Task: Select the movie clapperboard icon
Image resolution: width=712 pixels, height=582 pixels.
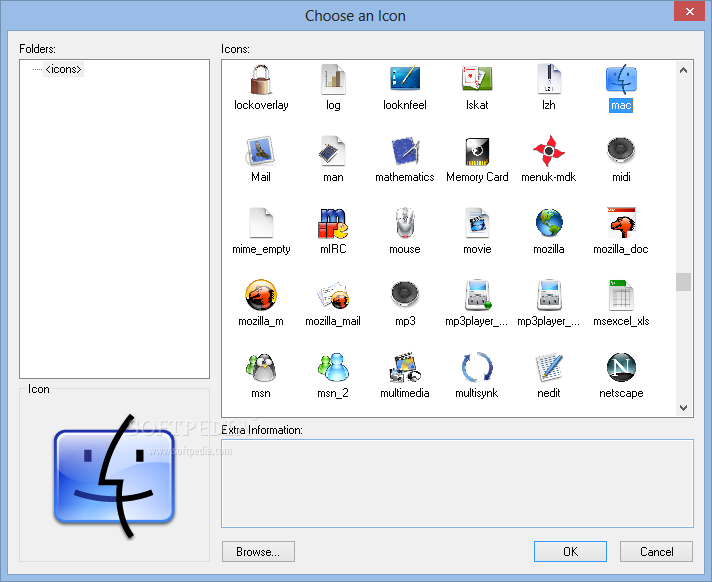Action: 477,223
